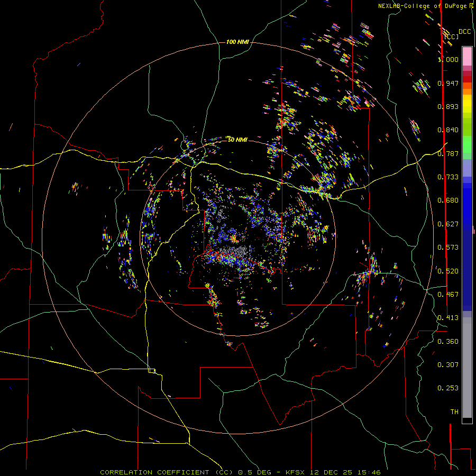Click the 0.307 scale value

448,365
